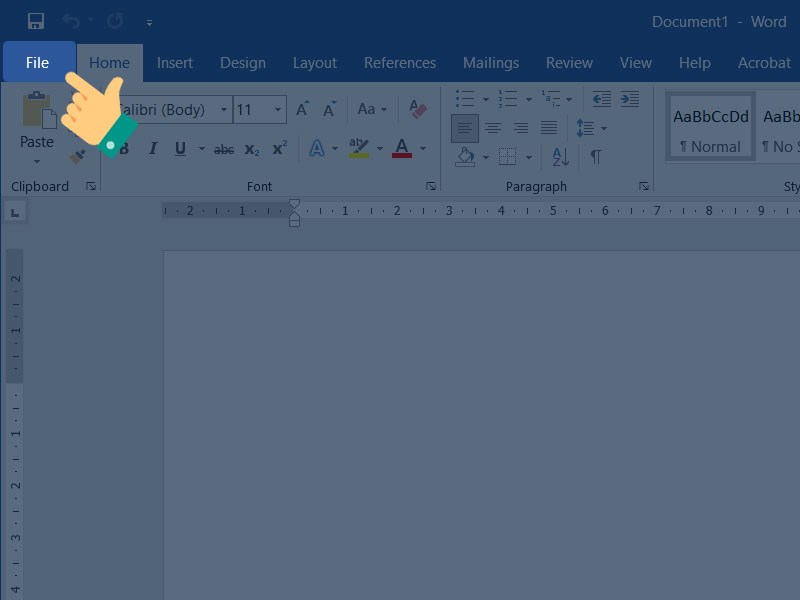
Task: Click the paragraph shading bucket icon
Action: [x=465, y=157]
